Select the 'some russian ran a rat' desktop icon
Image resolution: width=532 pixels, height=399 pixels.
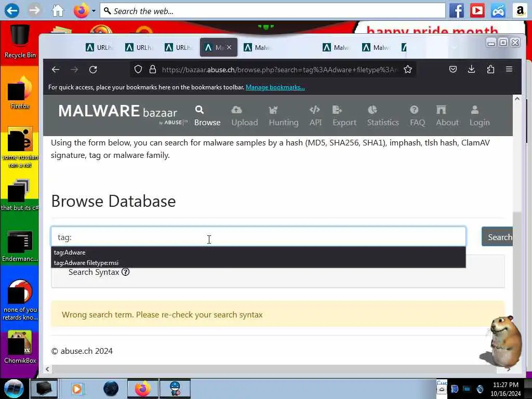click(20, 148)
